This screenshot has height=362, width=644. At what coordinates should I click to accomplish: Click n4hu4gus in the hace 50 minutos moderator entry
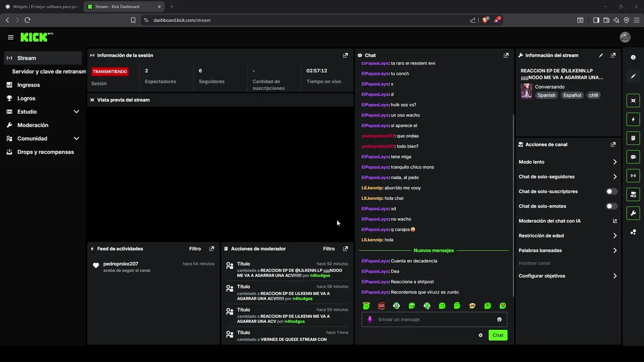(320, 276)
